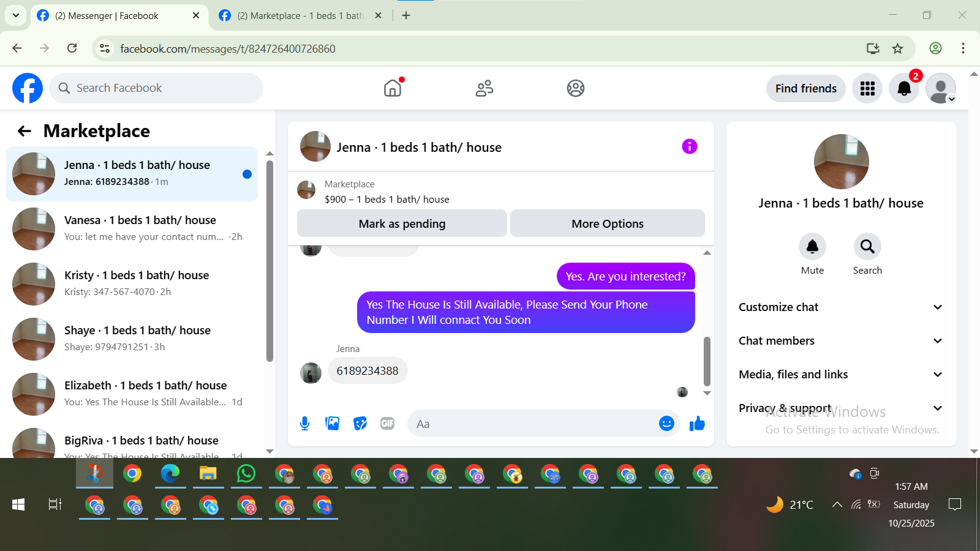Open the Vanesa conversation

pyautogui.click(x=132, y=229)
